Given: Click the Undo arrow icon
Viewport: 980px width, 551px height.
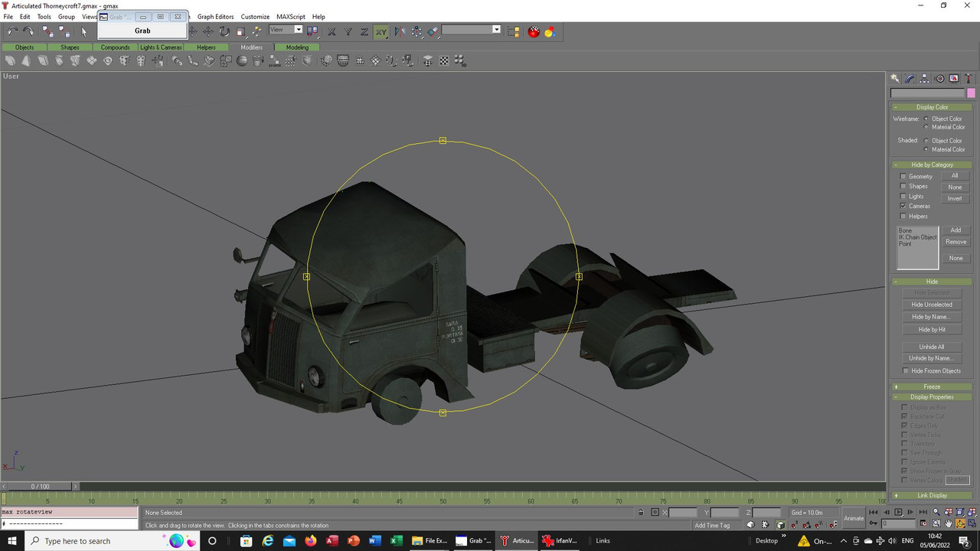Looking at the screenshot, I should [12, 31].
